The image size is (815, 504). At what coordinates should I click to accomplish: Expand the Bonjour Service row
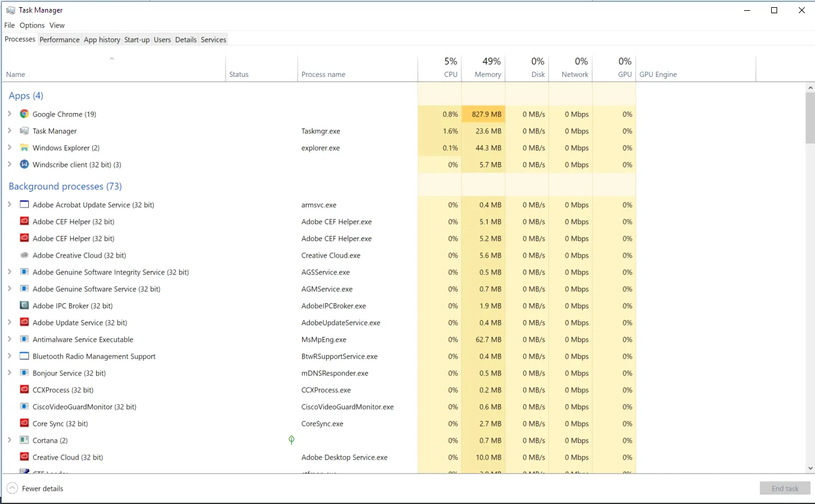point(9,372)
